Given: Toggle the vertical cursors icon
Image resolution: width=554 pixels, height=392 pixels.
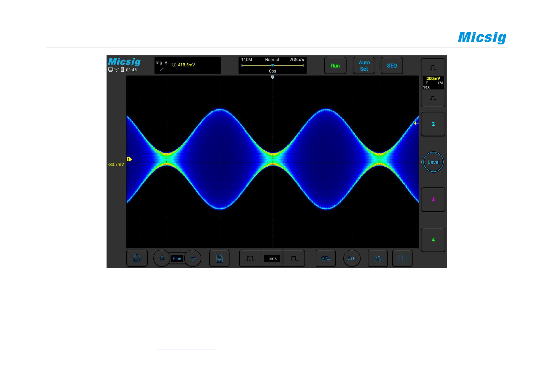Looking at the screenshot, I should pos(402,258).
